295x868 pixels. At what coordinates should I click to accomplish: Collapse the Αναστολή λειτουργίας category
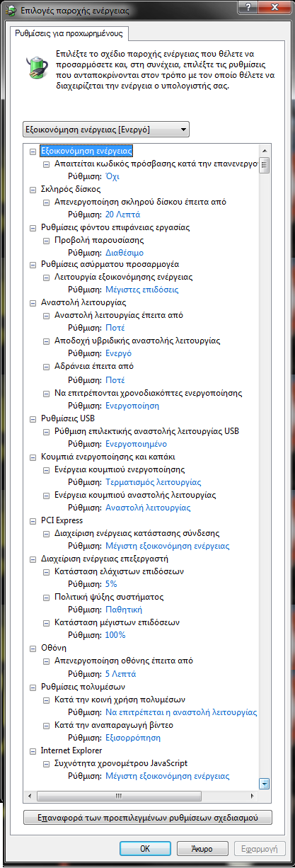point(33,302)
